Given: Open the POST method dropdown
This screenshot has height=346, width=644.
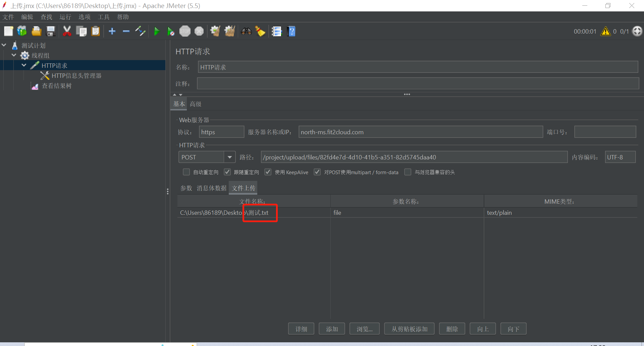Looking at the screenshot, I should 229,157.
